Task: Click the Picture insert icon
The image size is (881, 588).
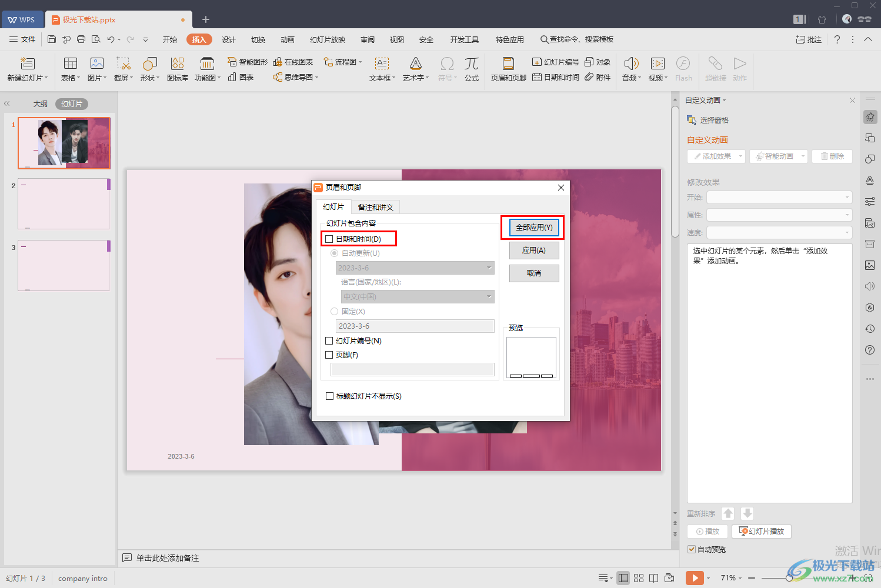Action: click(97, 64)
